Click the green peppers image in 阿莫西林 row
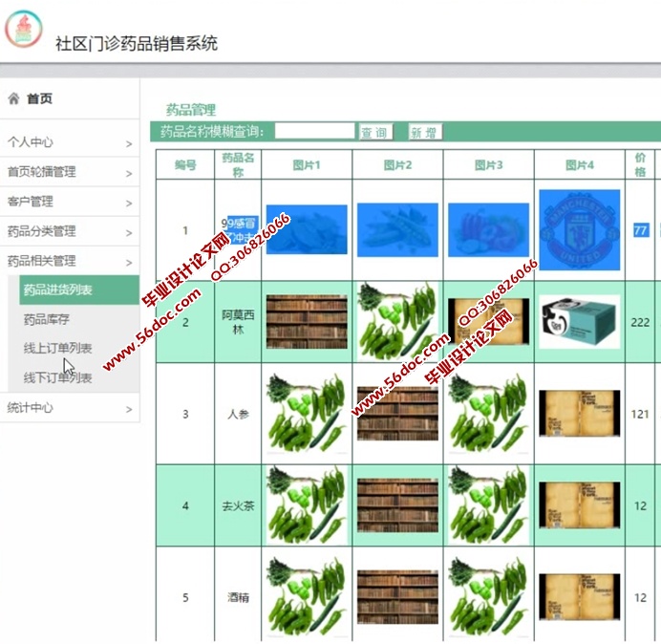Screen dimensions: 661x644 (x=397, y=322)
